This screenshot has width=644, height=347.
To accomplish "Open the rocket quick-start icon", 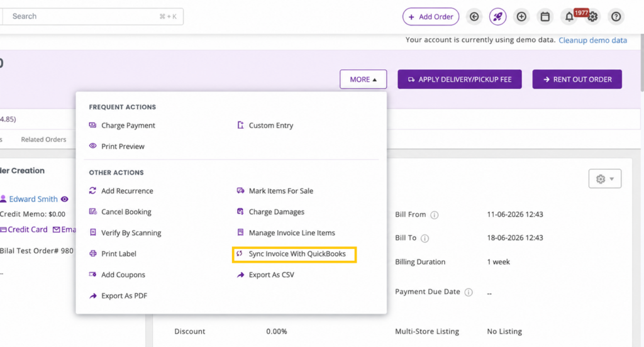I will [x=497, y=16].
